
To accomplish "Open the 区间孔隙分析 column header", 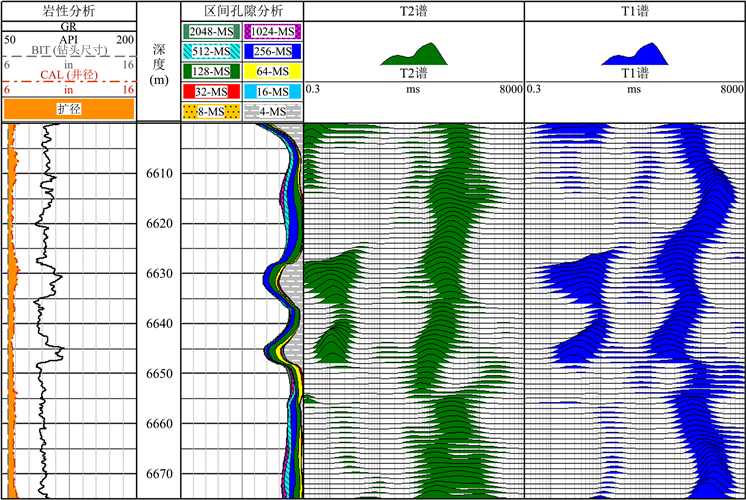I will 240,10.
